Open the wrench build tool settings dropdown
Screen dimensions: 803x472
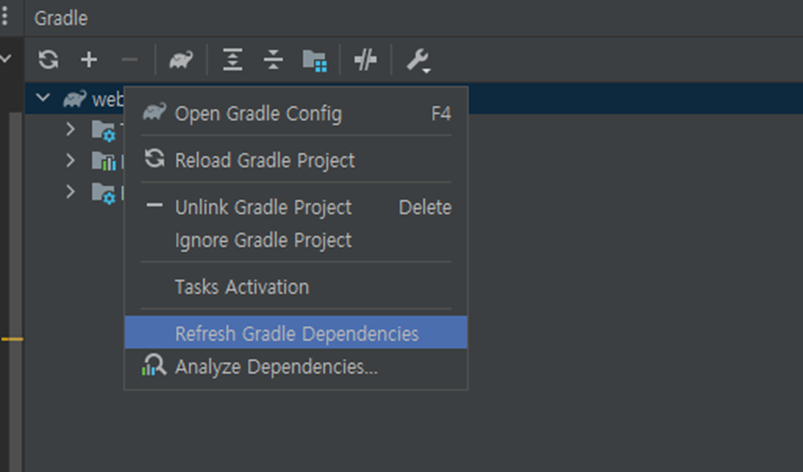[418, 60]
